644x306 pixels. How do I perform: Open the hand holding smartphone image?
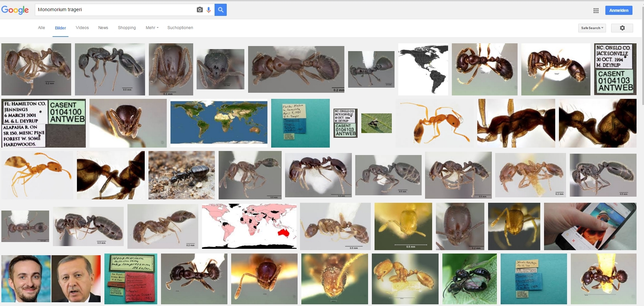point(590,226)
